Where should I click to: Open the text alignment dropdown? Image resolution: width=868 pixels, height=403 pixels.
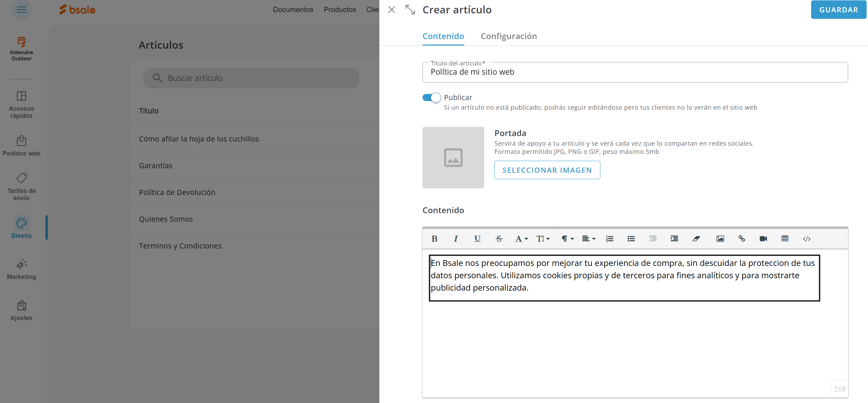click(x=589, y=239)
